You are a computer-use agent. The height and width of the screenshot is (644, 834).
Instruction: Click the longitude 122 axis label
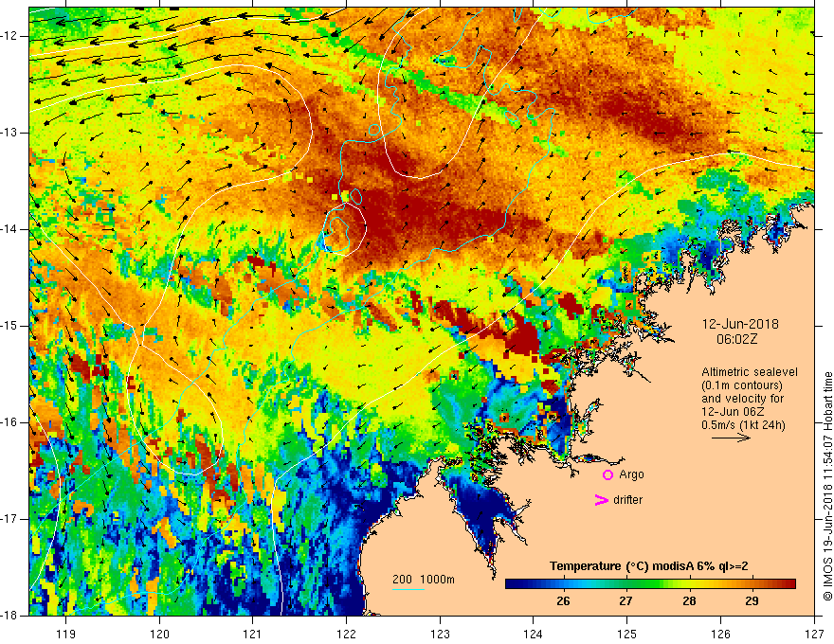pyautogui.click(x=346, y=634)
